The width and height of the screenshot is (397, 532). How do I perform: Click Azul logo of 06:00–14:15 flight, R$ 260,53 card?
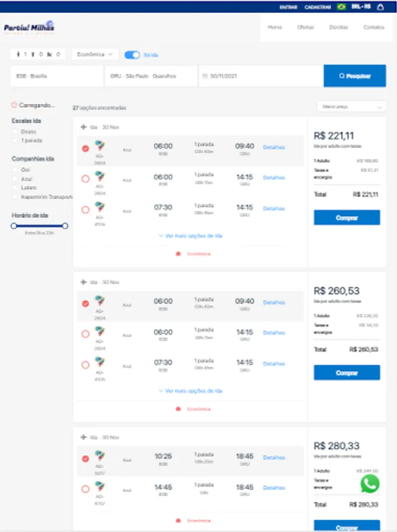[x=99, y=331]
